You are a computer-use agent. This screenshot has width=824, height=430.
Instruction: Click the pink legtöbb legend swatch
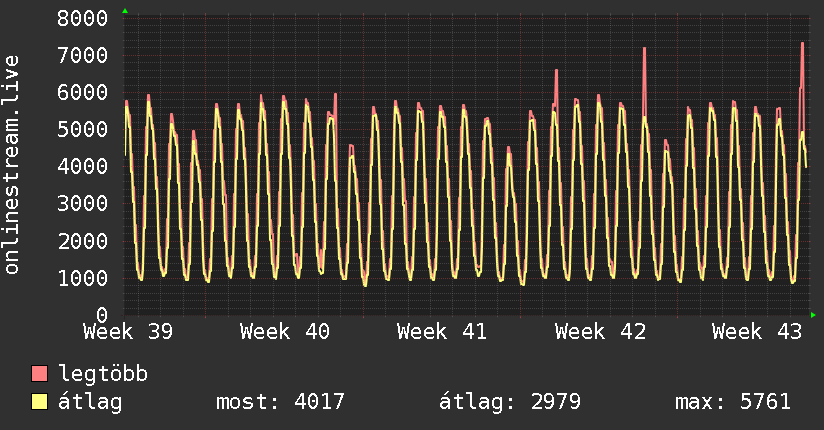point(39,373)
